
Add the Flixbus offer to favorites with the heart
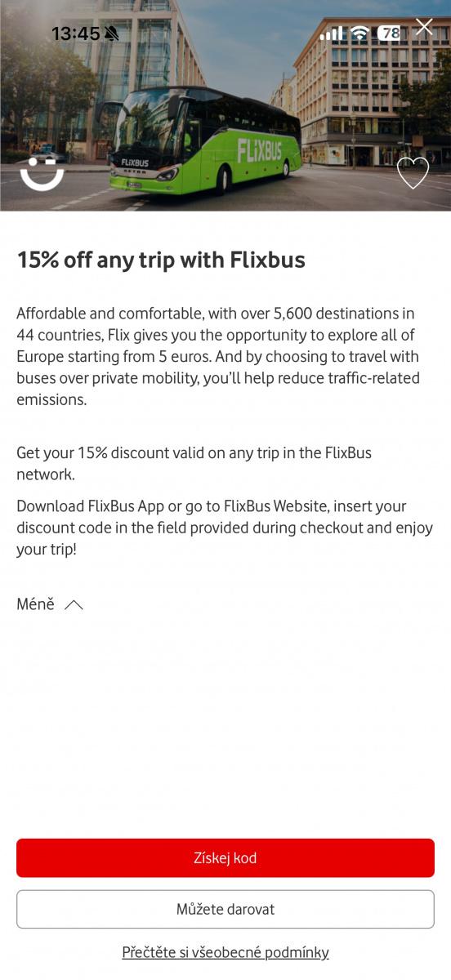(413, 172)
